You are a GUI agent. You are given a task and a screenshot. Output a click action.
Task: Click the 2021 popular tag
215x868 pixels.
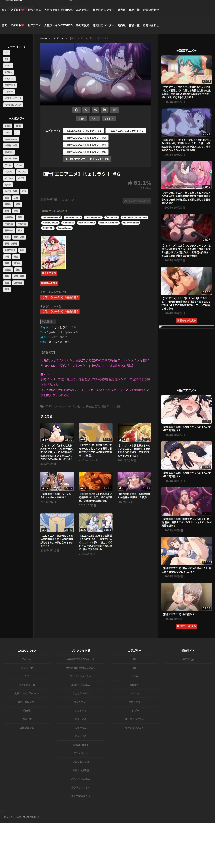point(8,126)
